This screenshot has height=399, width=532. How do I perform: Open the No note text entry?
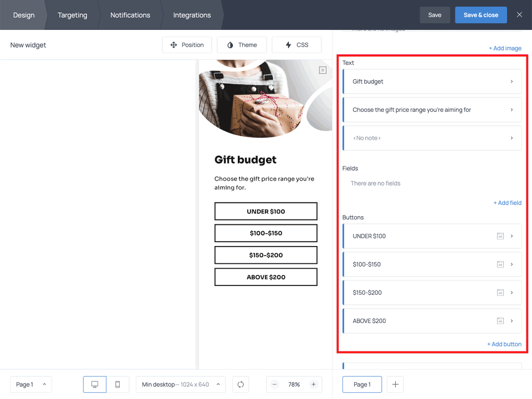pos(432,137)
